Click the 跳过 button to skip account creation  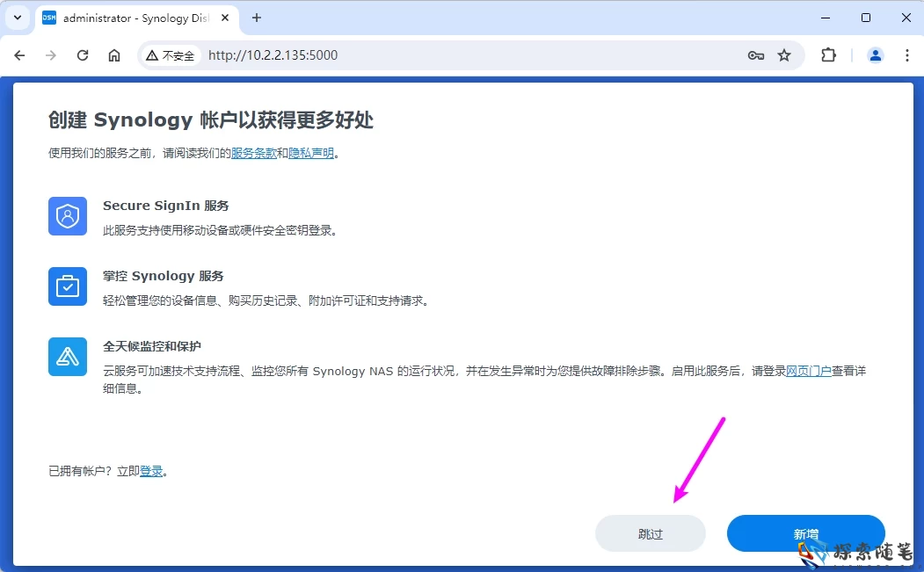[650, 533]
